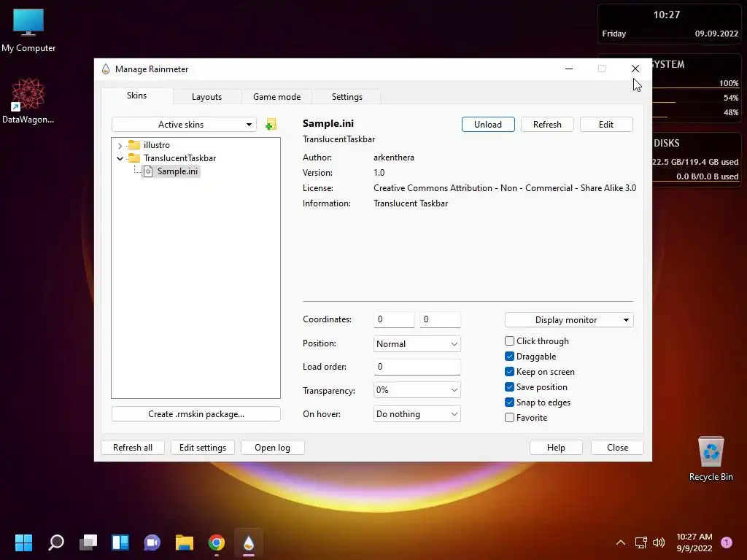The width and height of the screenshot is (747, 560).
Task: Open the Active skins dropdown
Action: click(x=184, y=124)
